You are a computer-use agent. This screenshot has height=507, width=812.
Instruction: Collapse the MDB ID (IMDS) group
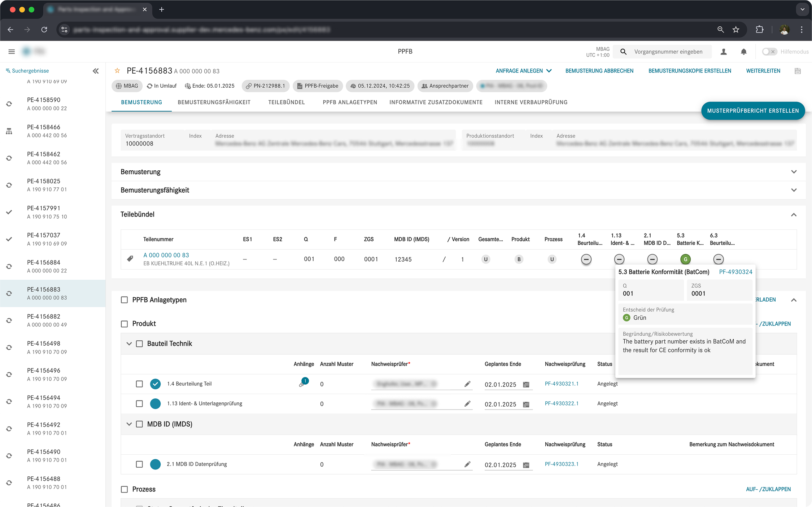pyautogui.click(x=129, y=424)
